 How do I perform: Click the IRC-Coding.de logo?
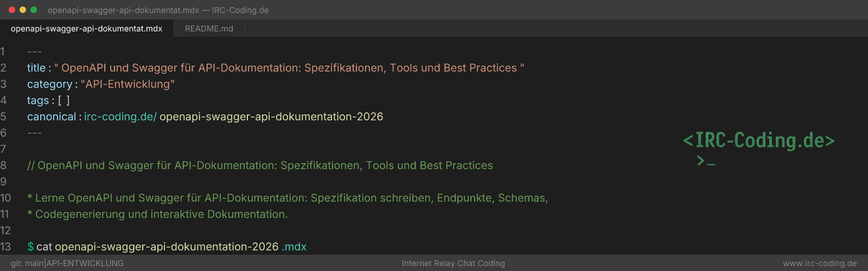point(758,140)
